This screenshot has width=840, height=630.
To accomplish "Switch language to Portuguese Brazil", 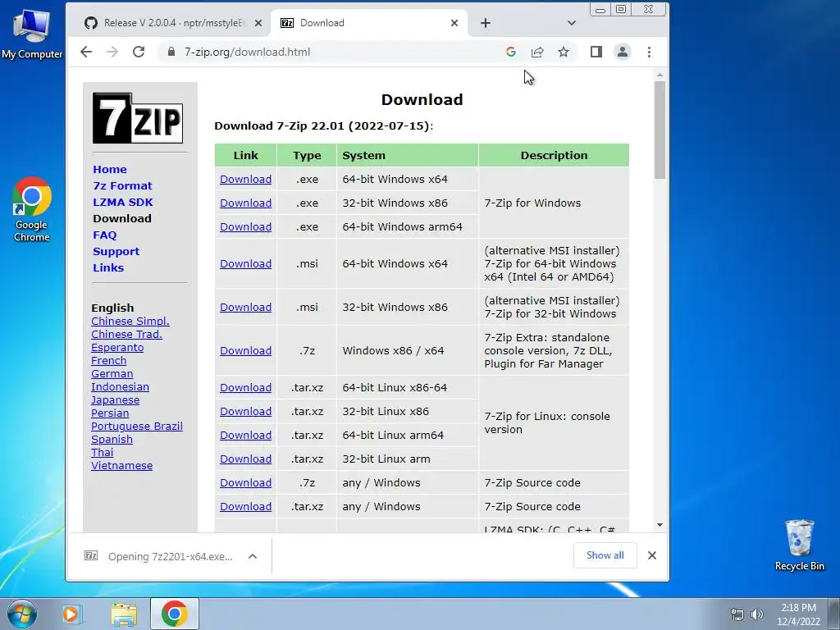I will tap(137, 427).
